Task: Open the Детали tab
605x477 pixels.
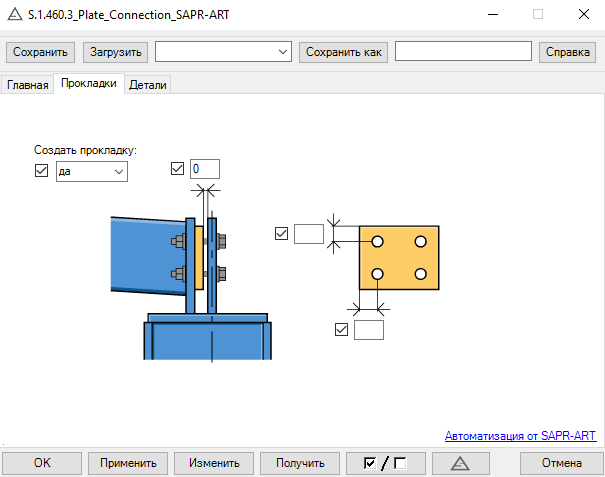Action: (x=148, y=85)
